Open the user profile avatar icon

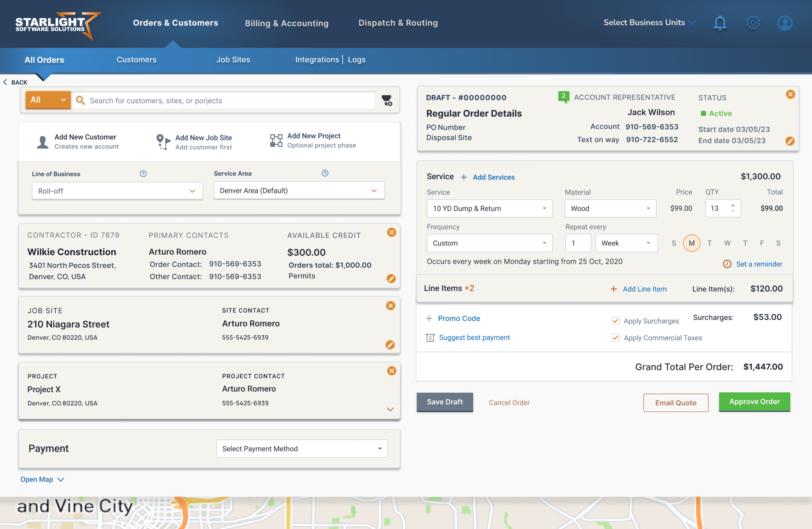tap(784, 23)
